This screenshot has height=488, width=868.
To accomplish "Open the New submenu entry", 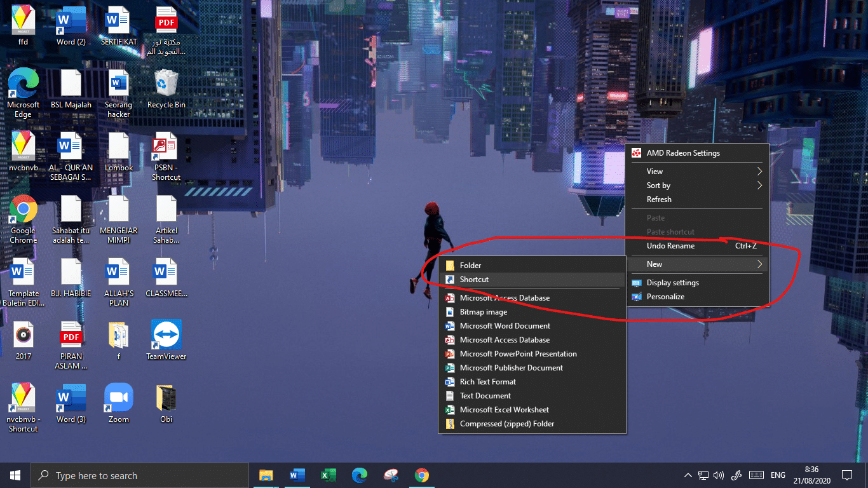I will click(698, 264).
